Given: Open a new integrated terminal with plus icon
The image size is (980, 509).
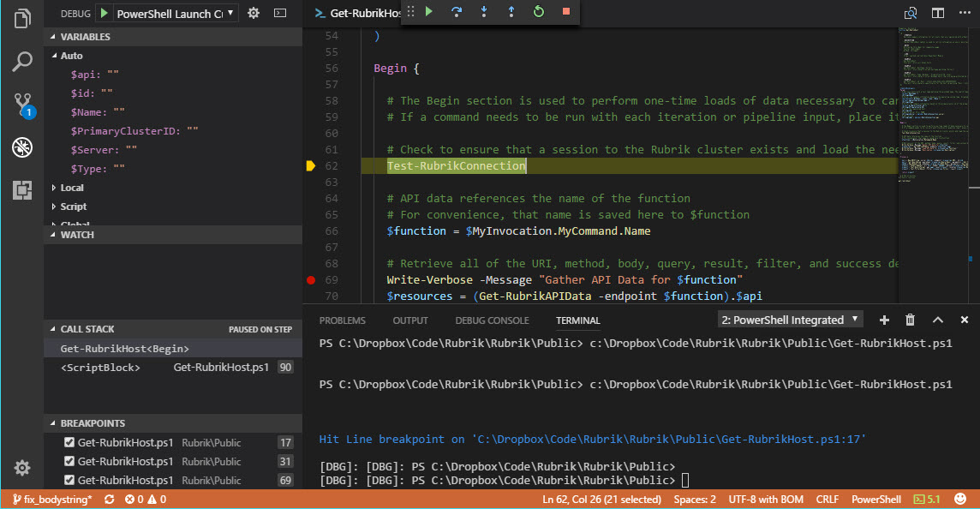Looking at the screenshot, I should click(884, 319).
